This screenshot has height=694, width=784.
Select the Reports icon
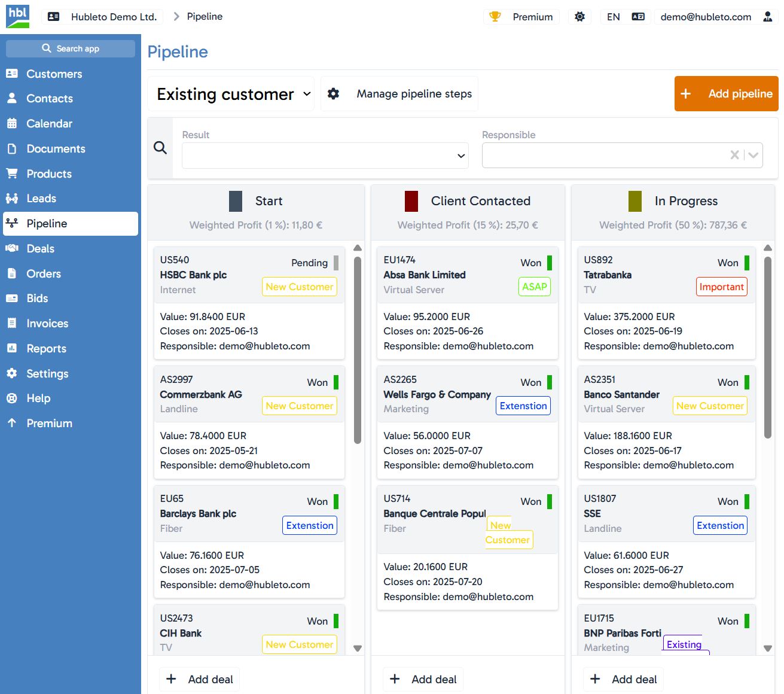pyautogui.click(x=13, y=348)
